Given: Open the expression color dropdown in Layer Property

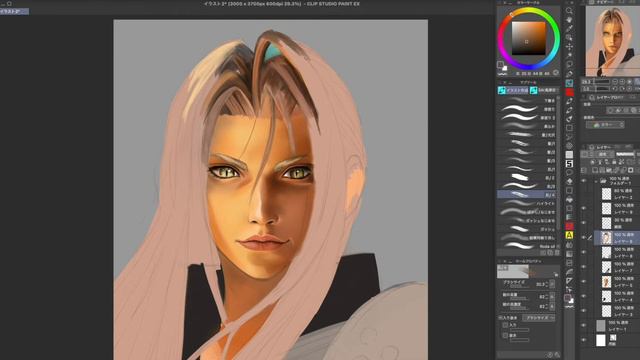Looking at the screenshot, I should (605, 125).
